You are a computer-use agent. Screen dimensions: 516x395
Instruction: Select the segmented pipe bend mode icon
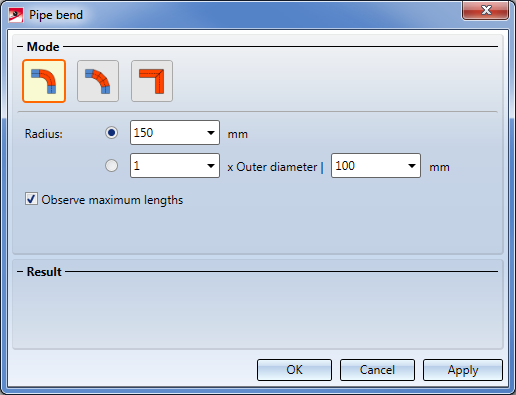click(x=98, y=81)
